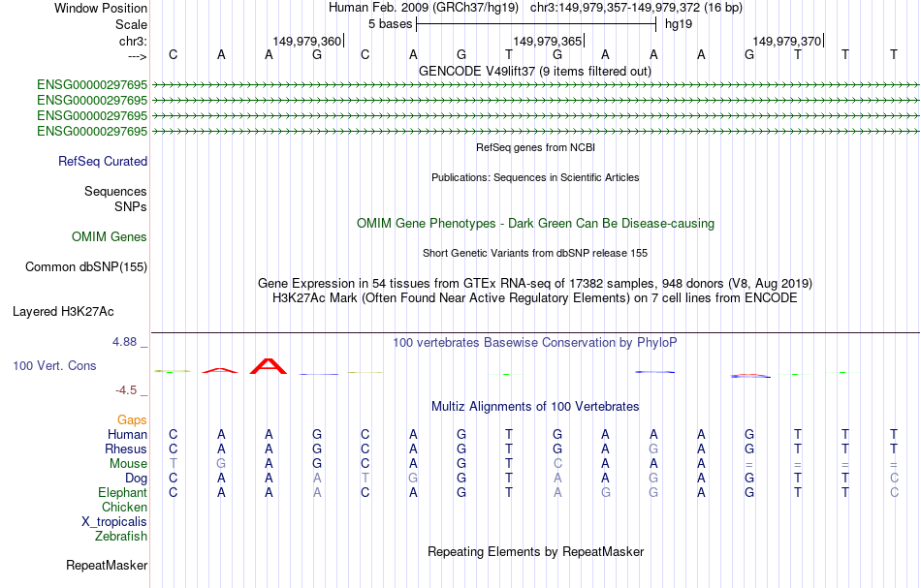Open Multiz Alignments of 100 Vertebrates title
The height and width of the screenshot is (588, 921).
[535, 406]
